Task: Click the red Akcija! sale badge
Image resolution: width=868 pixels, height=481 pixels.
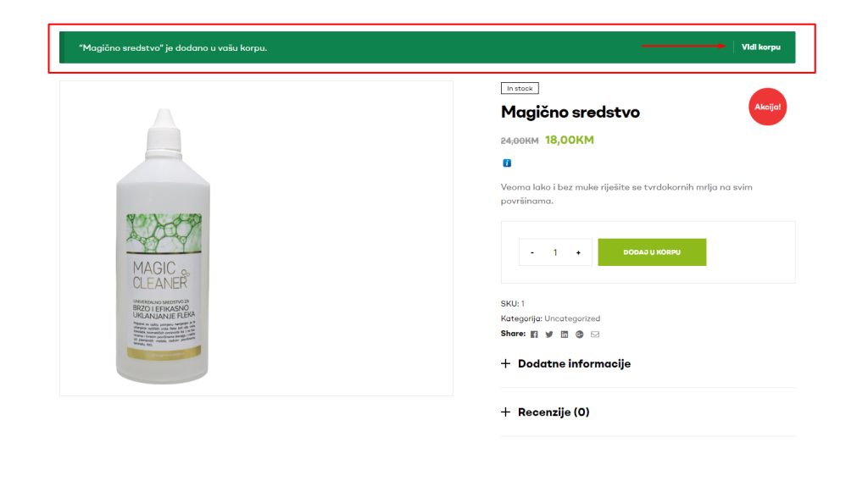Action: (x=767, y=107)
